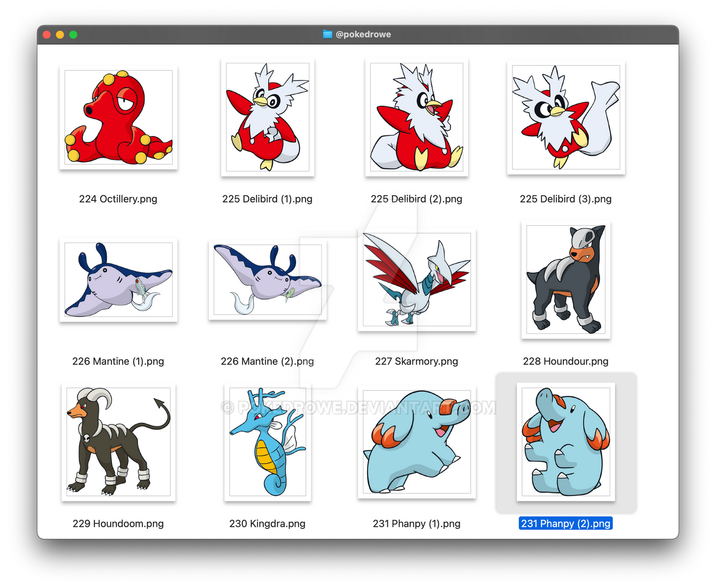
Task: Close the @pokedrowe window with red button
Action: [47, 35]
